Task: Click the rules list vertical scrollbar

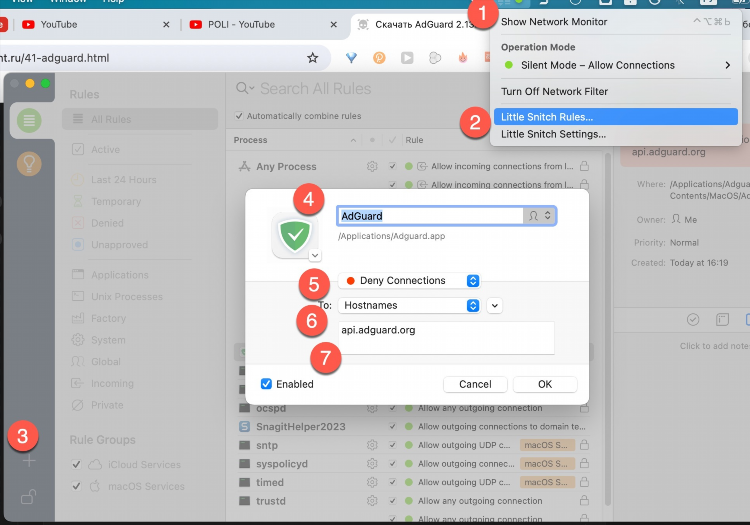Action: coord(608,330)
